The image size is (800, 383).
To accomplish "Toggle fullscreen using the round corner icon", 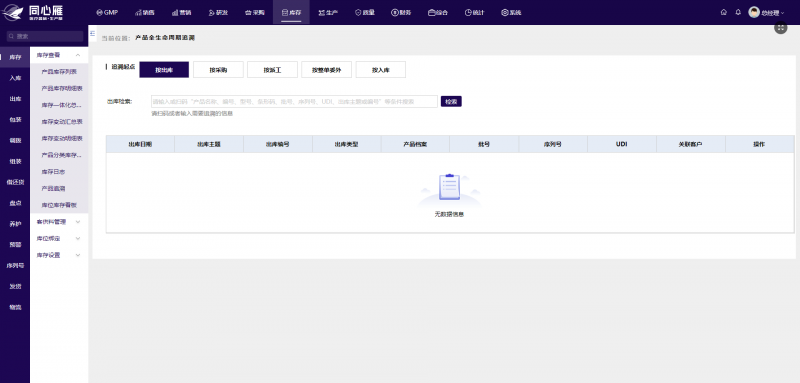I will [781, 28].
